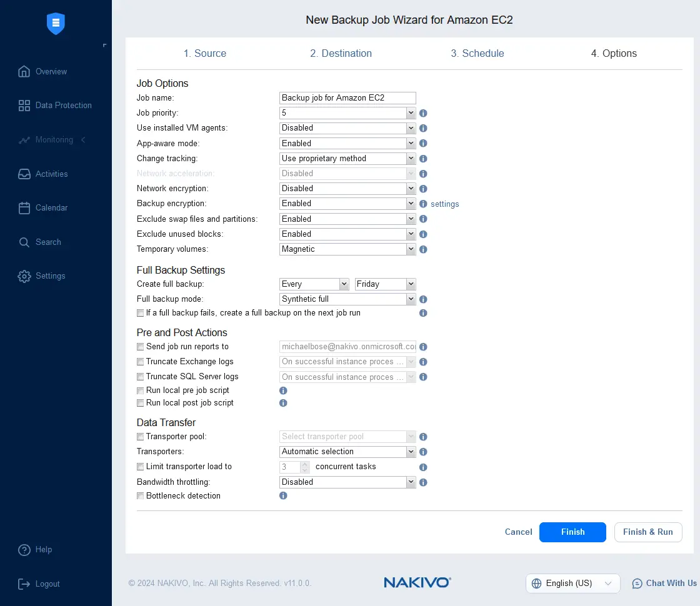The height and width of the screenshot is (606, 700).
Task: Check Run local pre job script
Action: point(140,390)
